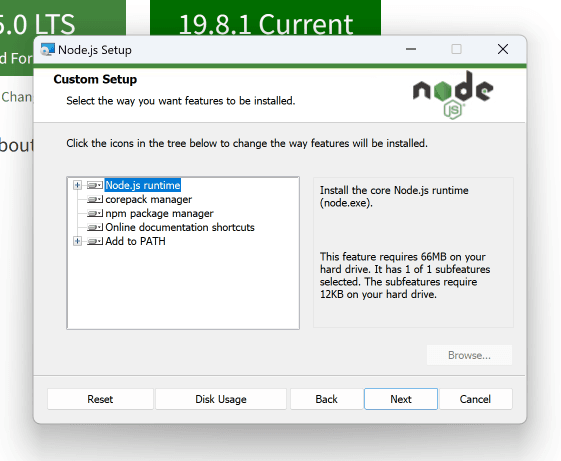This screenshot has width=561, height=461.
Task: Expand the Node.js runtime tree node
Action: [77, 185]
